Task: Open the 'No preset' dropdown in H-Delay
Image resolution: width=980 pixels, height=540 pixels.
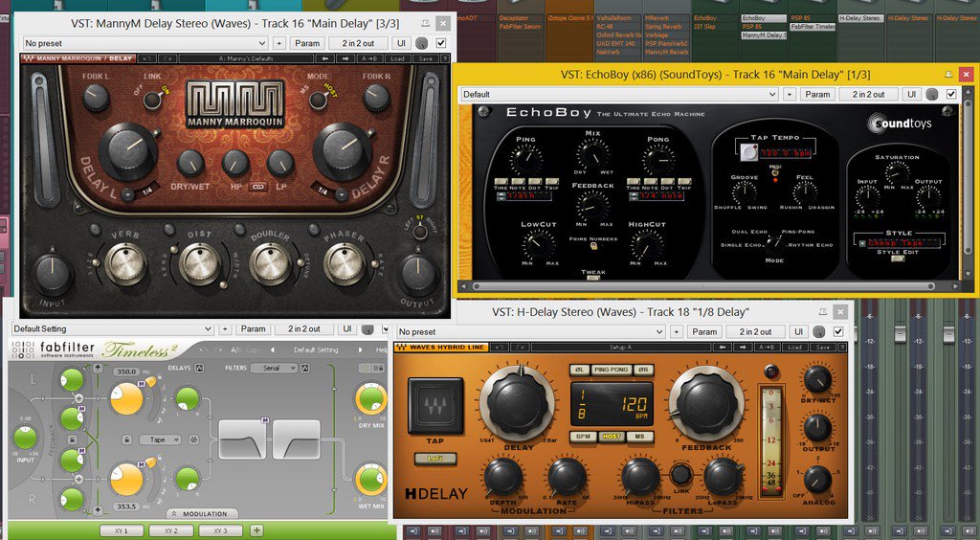Action: 530,332
